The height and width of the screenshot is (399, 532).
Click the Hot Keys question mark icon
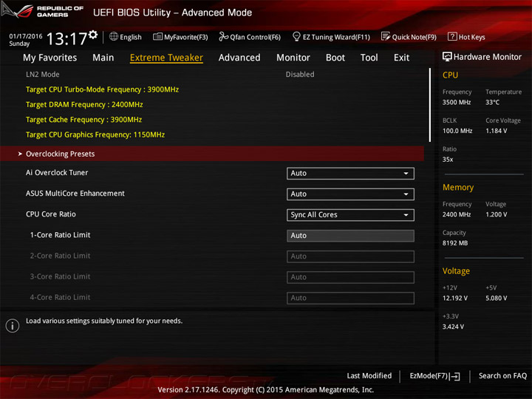[452, 36]
